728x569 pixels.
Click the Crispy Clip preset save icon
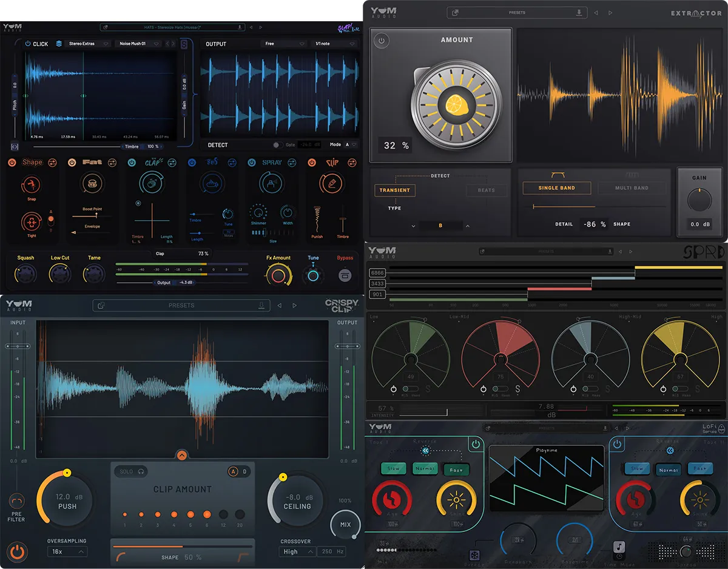tap(262, 305)
